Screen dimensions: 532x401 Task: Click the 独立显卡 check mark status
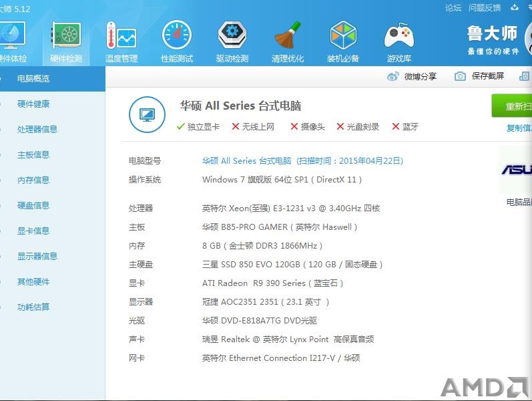point(198,127)
